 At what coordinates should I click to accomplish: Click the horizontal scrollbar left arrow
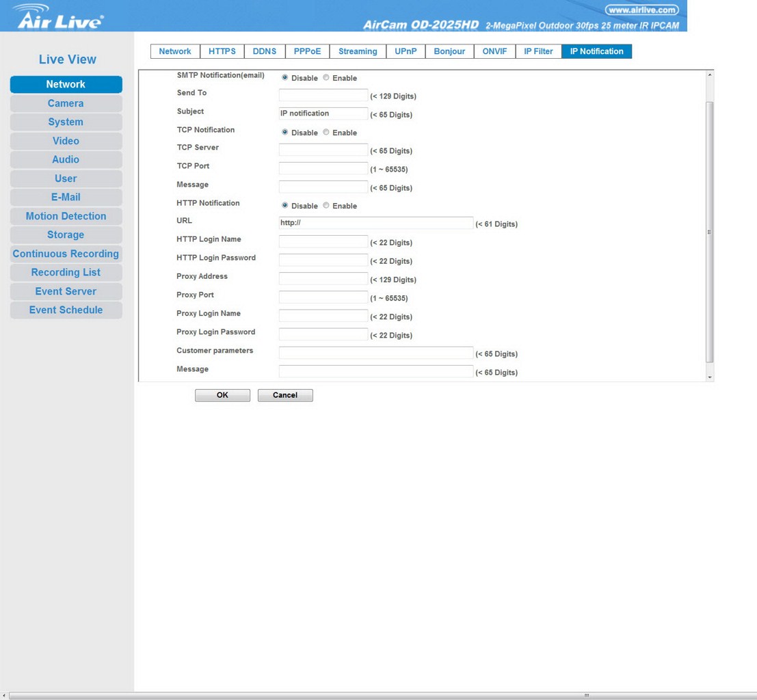tap(4, 696)
